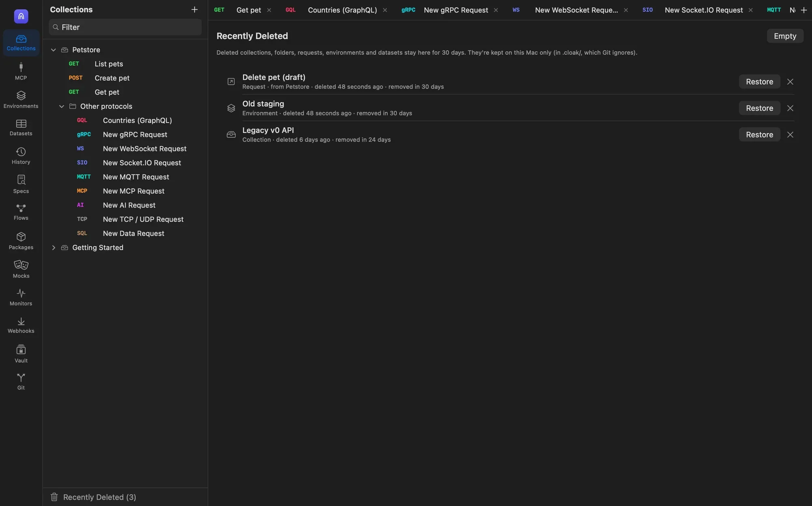This screenshot has height=506, width=812.
Task: Empty the Recently Deleted list
Action: 785,36
